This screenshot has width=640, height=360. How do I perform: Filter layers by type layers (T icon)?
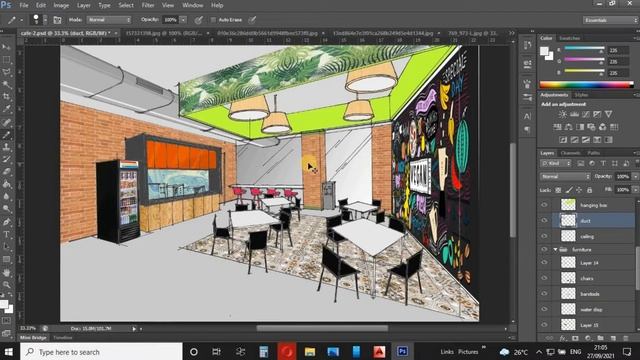(x=603, y=163)
